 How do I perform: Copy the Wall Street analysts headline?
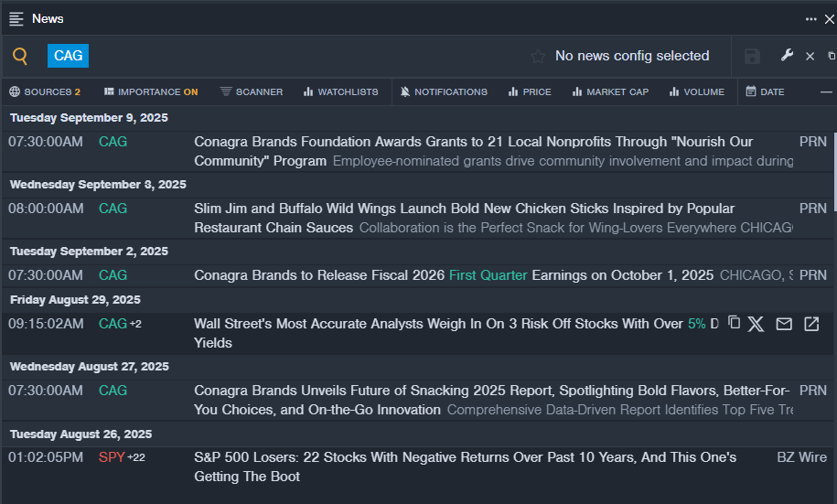tap(734, 323)
